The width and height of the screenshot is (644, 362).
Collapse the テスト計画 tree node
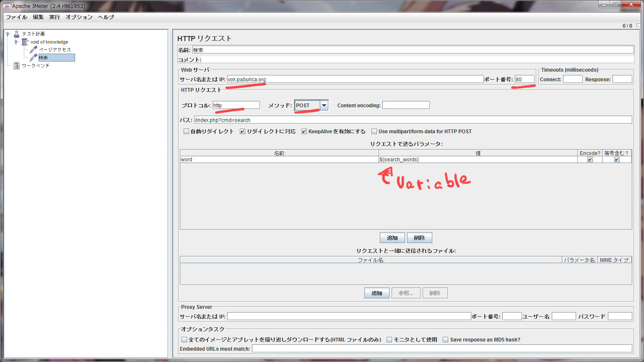(x=8, y=34)
